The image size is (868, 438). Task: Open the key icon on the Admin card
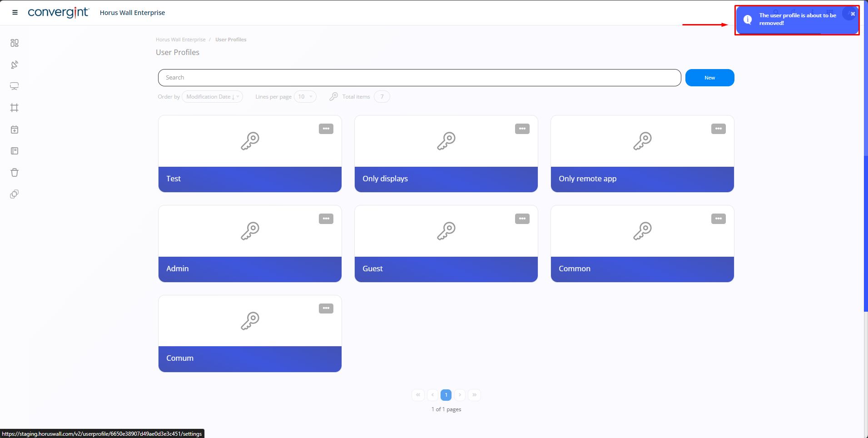point(249,230)
